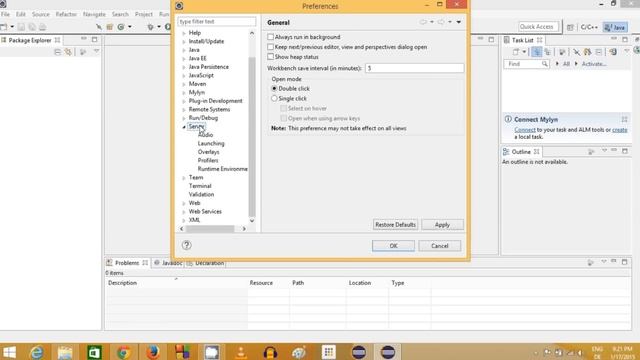Screen dimensions: 640x360
Task: Click the Activate... link in Task List
Action: [x=594, y=64]
